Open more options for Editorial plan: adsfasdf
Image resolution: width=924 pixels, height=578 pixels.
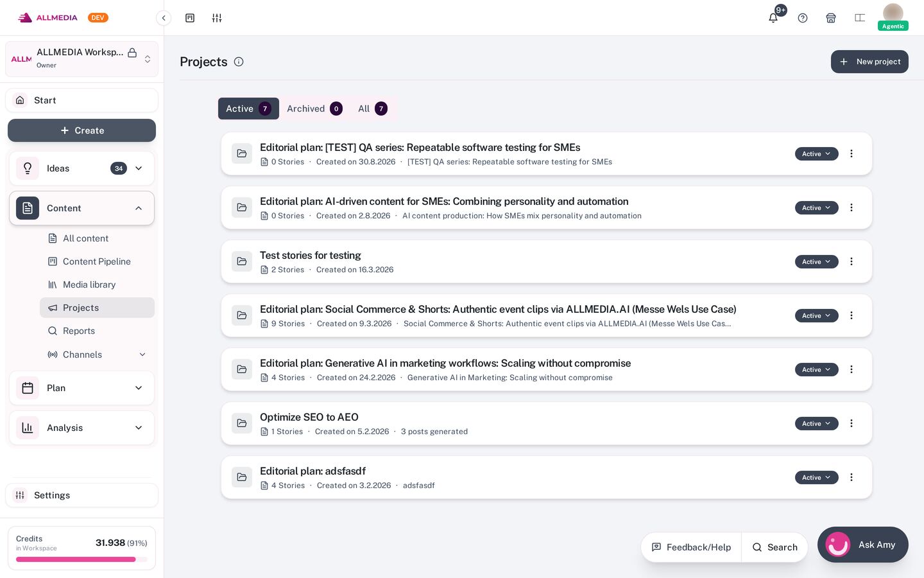851,477
